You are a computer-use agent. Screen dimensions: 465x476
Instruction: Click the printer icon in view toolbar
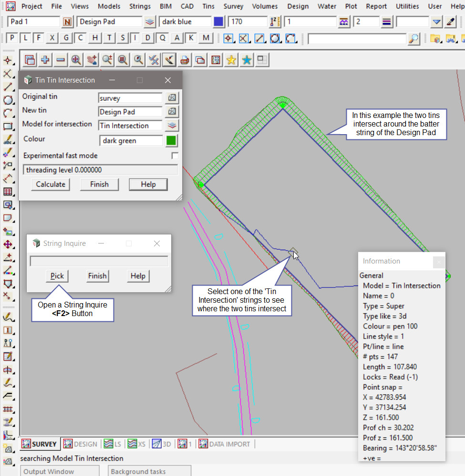tap(185, 60)
